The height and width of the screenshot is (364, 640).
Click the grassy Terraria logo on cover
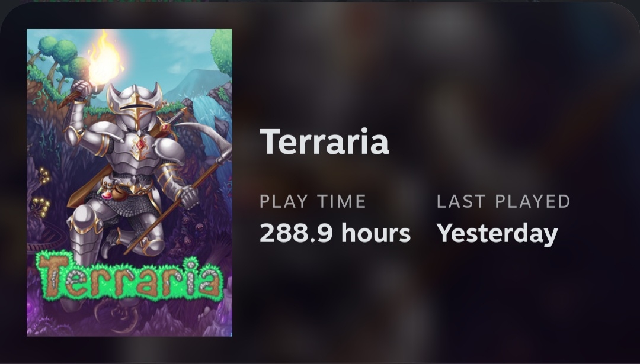[x=129, y=276]
